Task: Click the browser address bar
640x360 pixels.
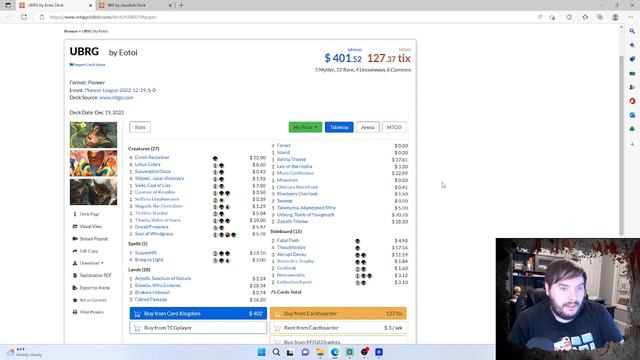Action: 286,17
